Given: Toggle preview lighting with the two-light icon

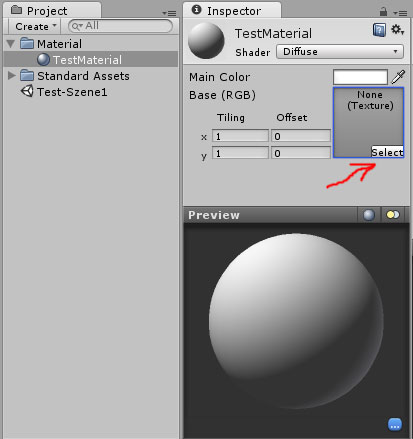Looking at the screenshot, I should (x=393, y=215).
